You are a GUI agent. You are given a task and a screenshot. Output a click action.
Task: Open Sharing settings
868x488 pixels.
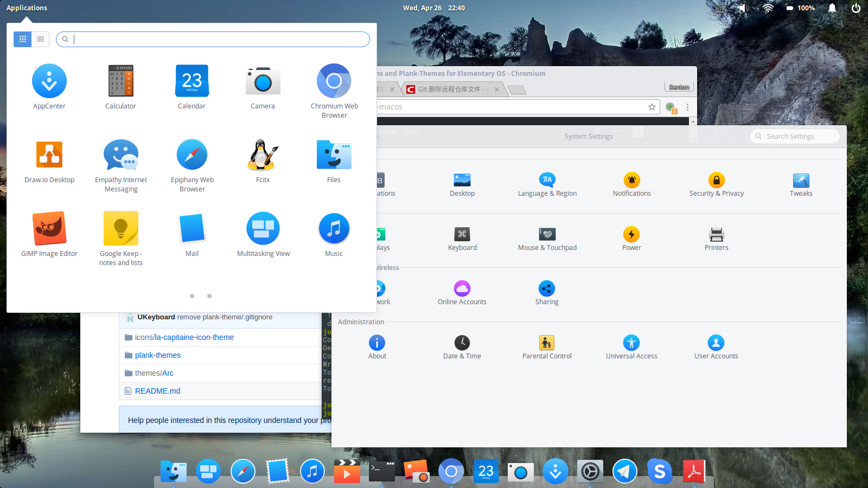pos(547,293)
